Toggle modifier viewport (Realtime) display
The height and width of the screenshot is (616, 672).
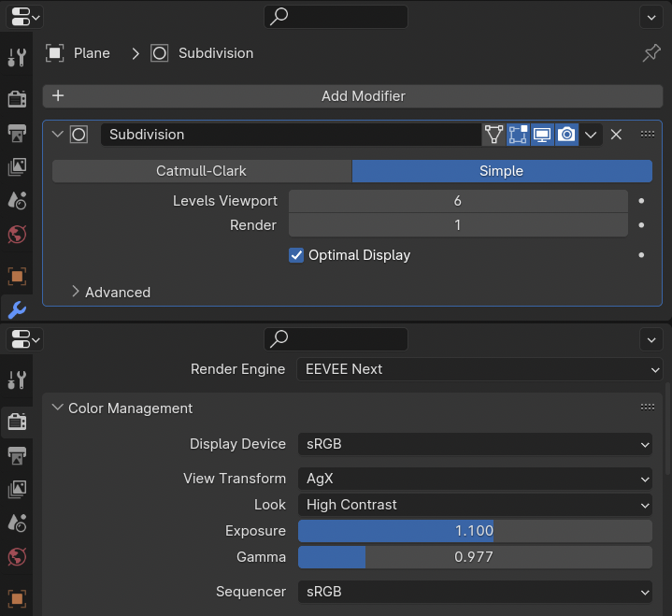[x=543, y=135]
